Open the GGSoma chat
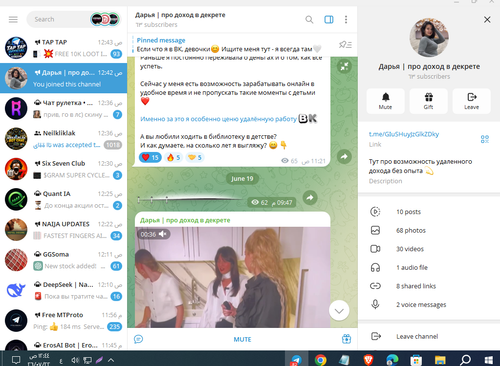This screenshot has height=366, width=500. (63, 260)
